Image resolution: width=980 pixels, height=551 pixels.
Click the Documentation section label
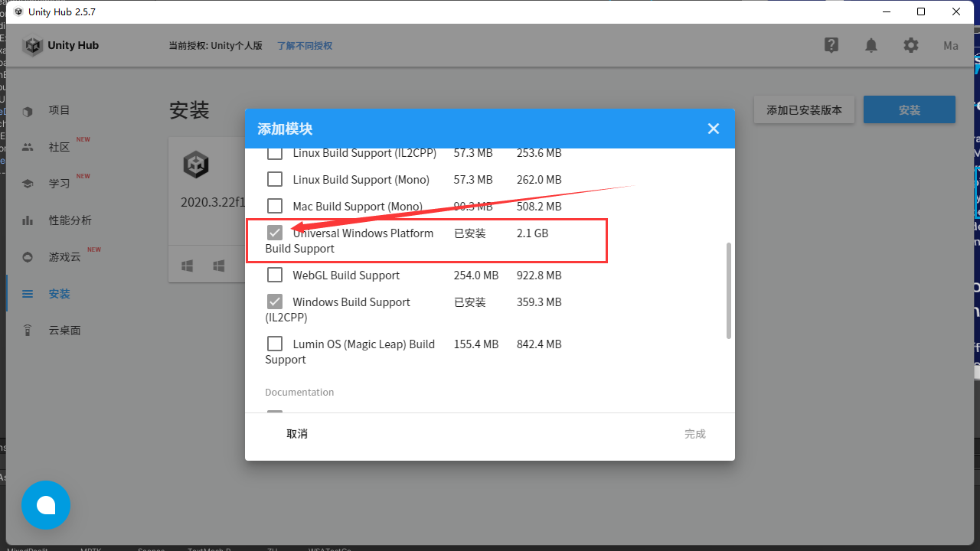(x=299, y=392)
